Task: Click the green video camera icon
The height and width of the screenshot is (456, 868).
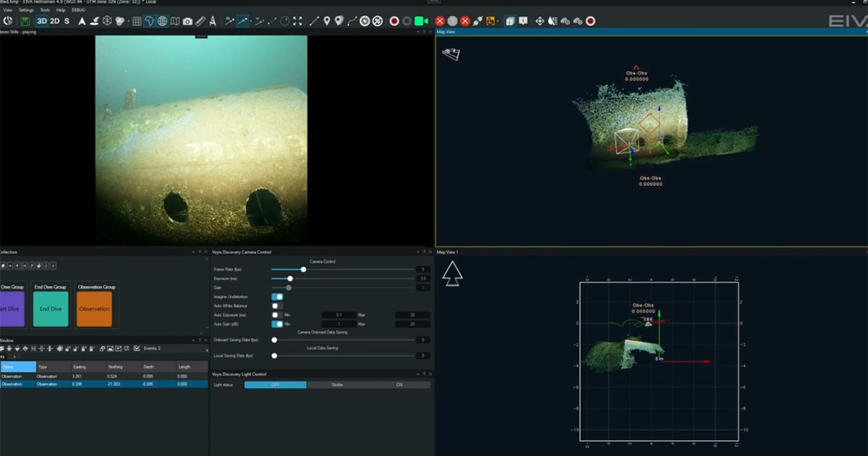Action: pos(420,21)
